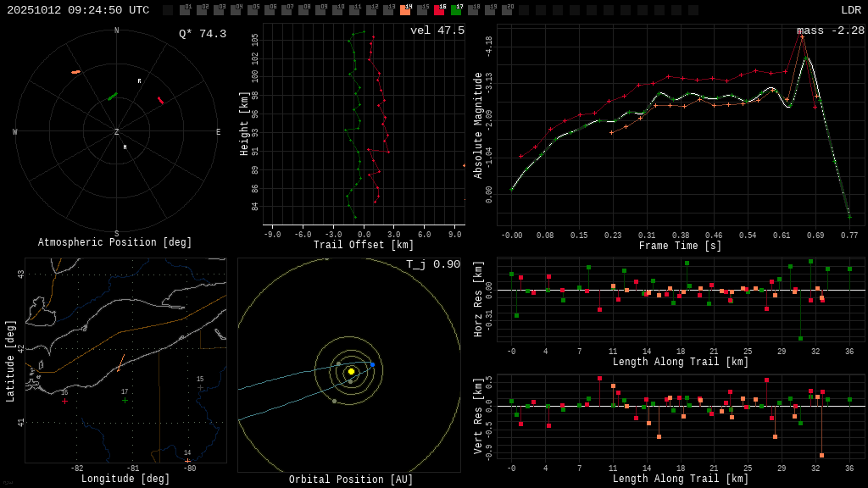Click the orange meteor track in polar plot
Viewport: 868px width, 488px height.
click(75, 72)
